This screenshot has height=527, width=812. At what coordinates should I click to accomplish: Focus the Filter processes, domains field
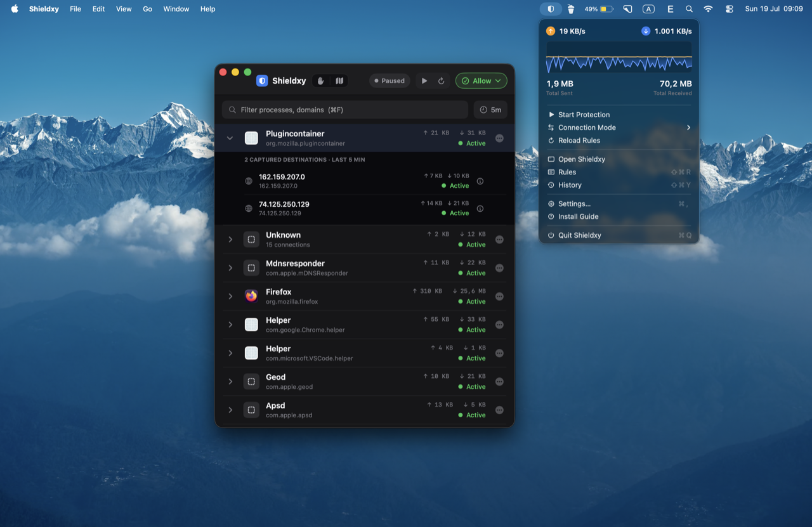click(x=345, y=110)
